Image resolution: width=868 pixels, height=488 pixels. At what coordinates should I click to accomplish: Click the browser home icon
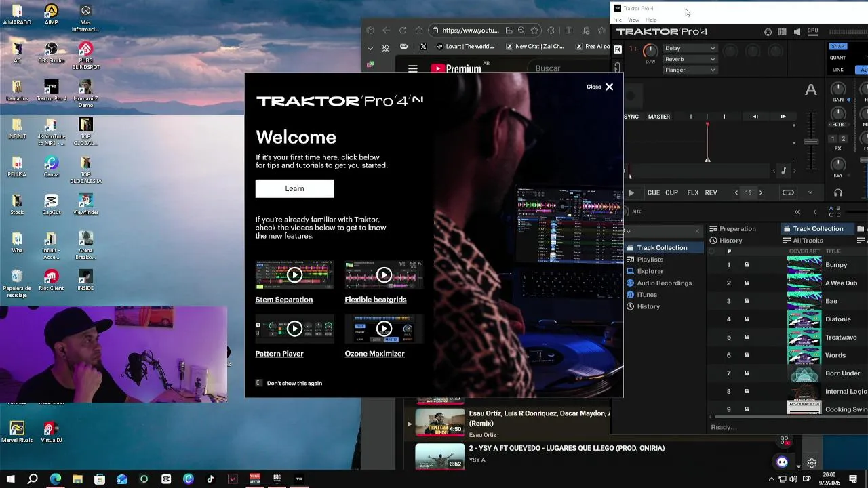[x=419, y=30]
